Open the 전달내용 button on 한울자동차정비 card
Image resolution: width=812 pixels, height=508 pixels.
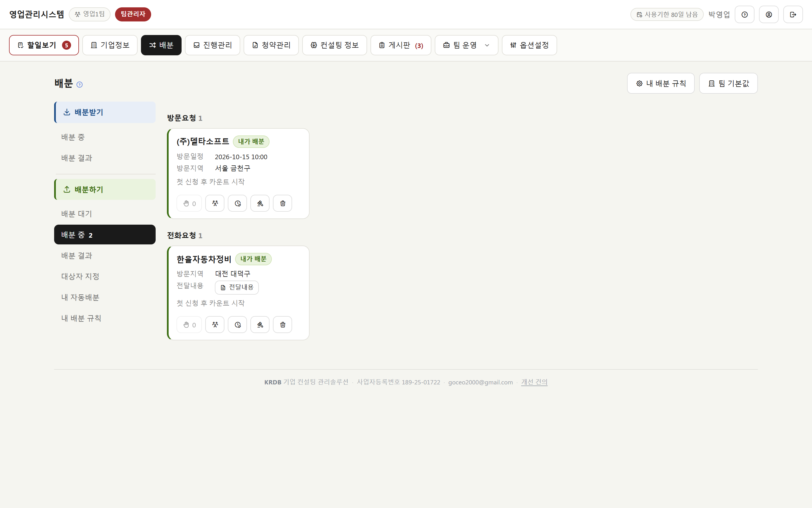(x=237, y=287)
